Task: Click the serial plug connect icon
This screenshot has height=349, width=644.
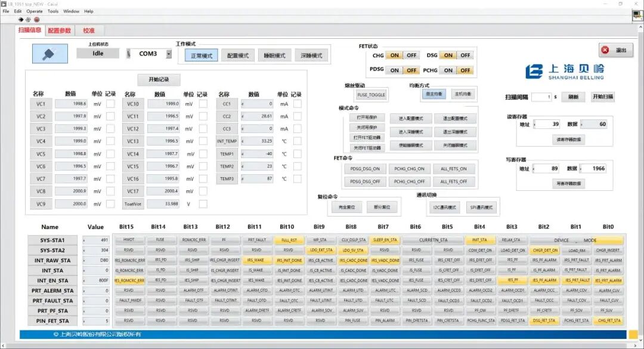Action: pyautogui.click(x=49, y=54)
